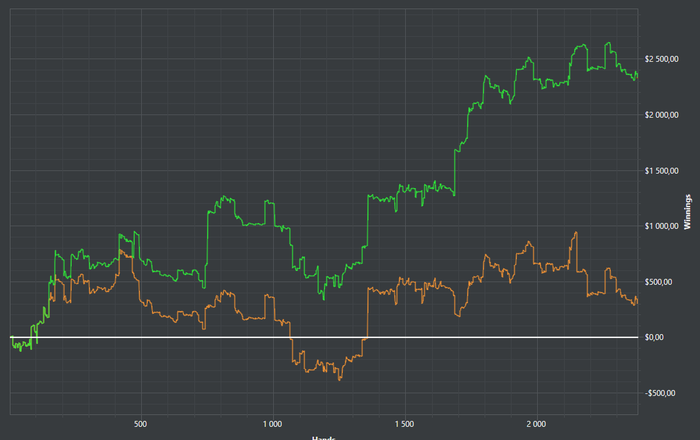Click the $500,00 winnings axis label
This screenshot has height=440, width=700.
[x=658, y=282]
